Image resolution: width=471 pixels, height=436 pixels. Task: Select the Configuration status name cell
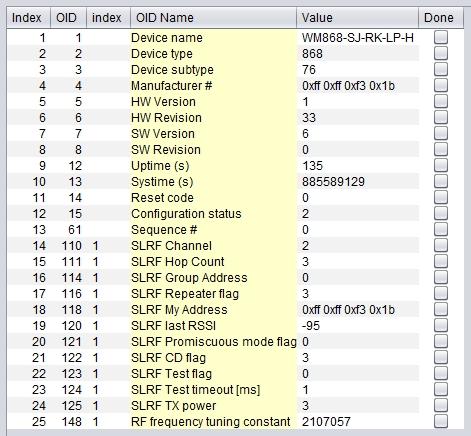[x=213, y=214]
